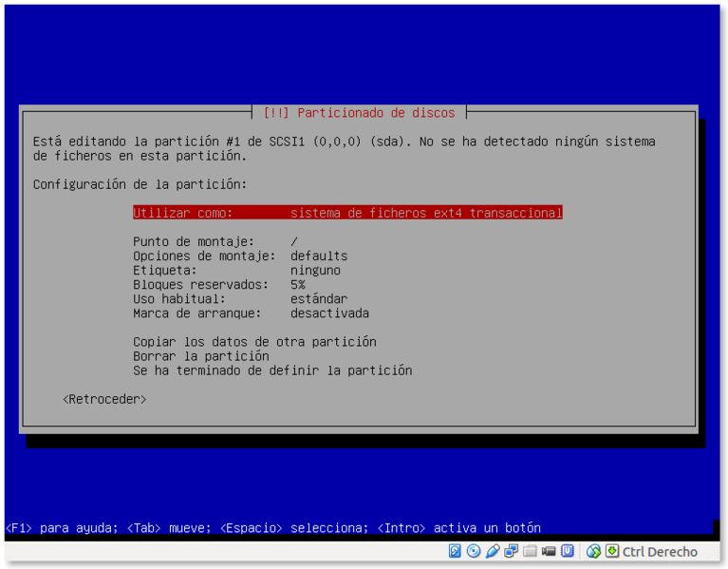
Task: Choose the 'Opciones de montaje' entry
Action: 240,256
